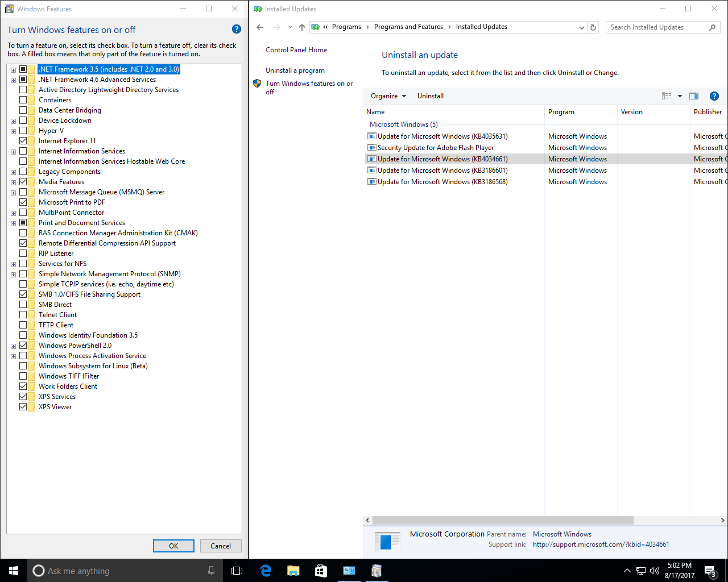Change your view icon in toolbar

click(x=667, y=96)
